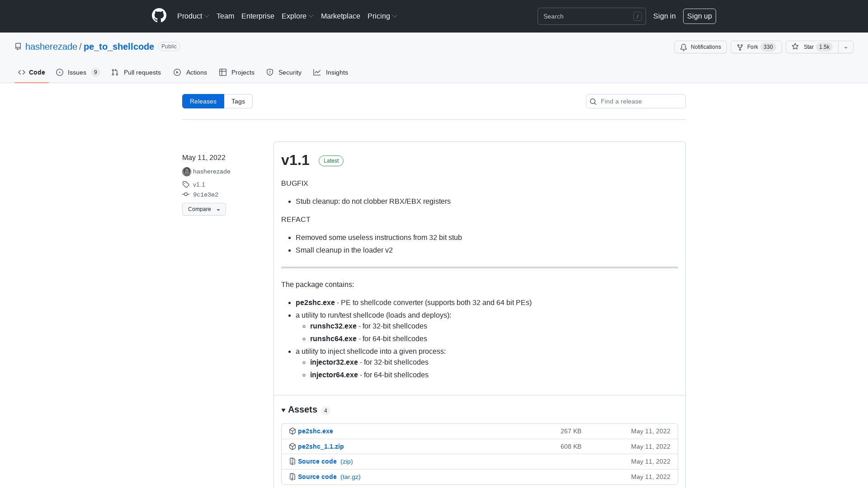868x488 pixels.
Task: Click the Fork button
Action: (756, 47)
